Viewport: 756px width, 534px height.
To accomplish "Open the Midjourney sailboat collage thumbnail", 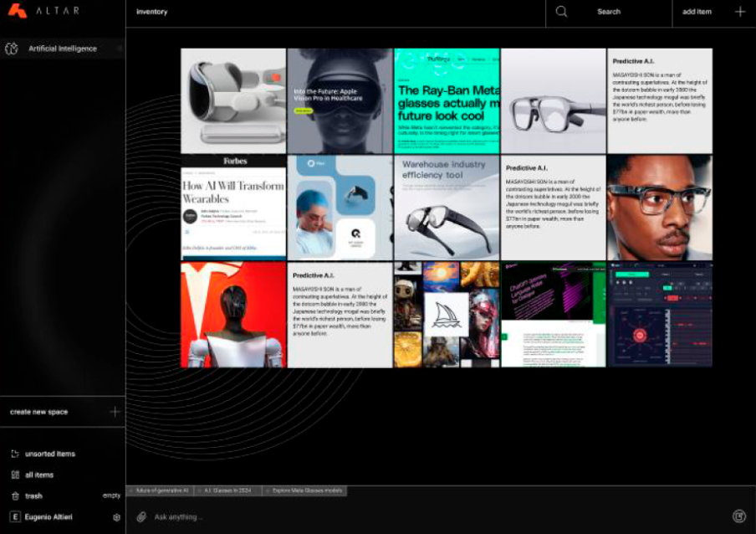I will tap(447, 315).
